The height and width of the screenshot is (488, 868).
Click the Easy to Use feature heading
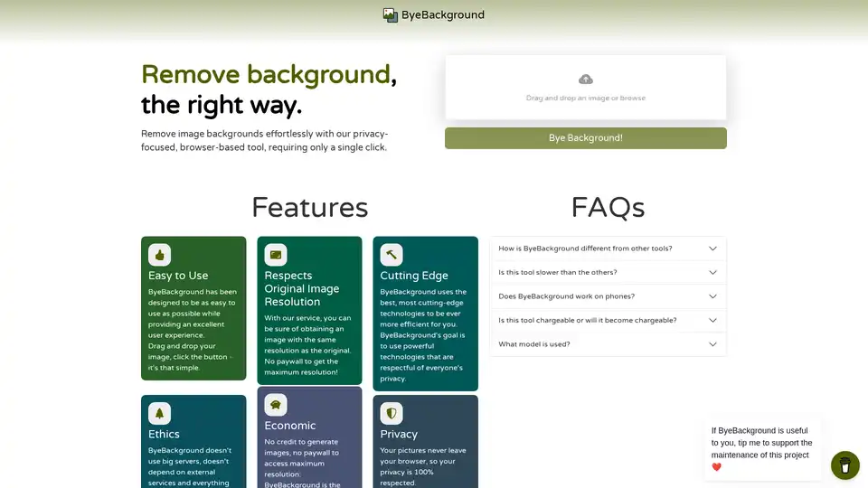pos(178,276)
